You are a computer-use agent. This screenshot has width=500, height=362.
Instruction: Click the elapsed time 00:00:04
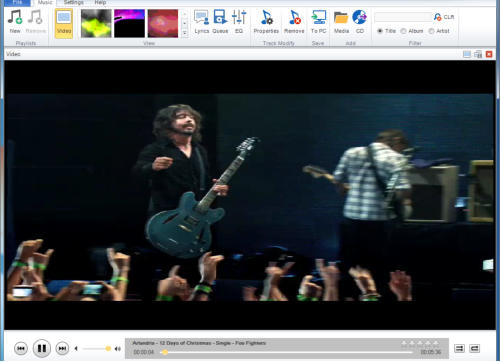coord(144,352)
